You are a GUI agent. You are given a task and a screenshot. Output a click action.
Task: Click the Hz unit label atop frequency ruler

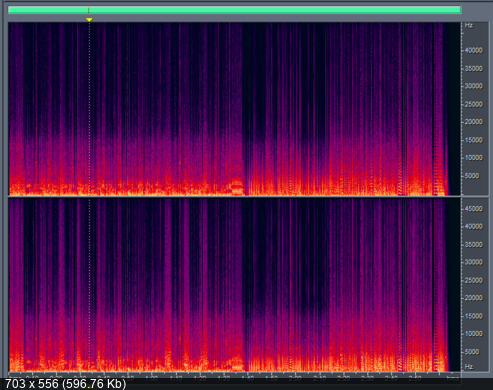click(x=469, y=25)
